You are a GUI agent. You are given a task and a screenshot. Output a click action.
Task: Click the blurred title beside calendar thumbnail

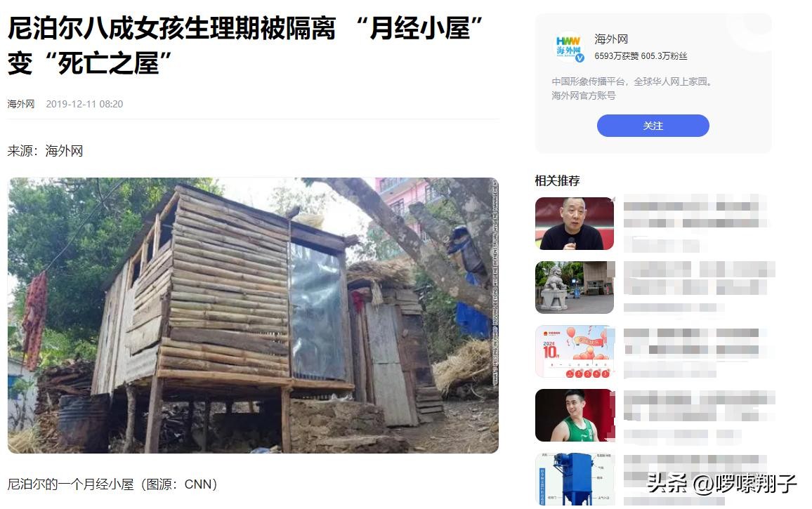tap(694, 342)
